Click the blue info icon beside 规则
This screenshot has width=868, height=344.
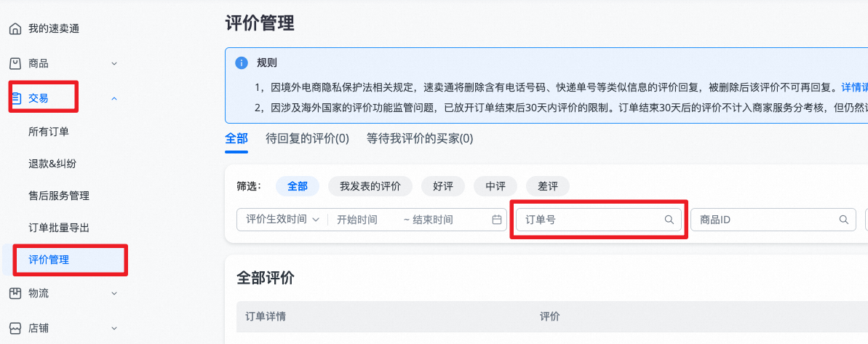coord(242,63)
